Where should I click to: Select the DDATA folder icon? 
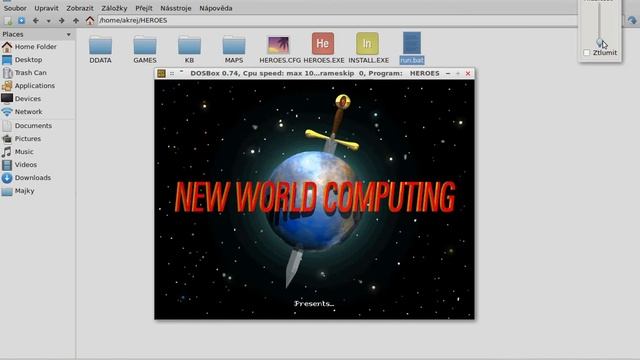(x=100, y=45)
